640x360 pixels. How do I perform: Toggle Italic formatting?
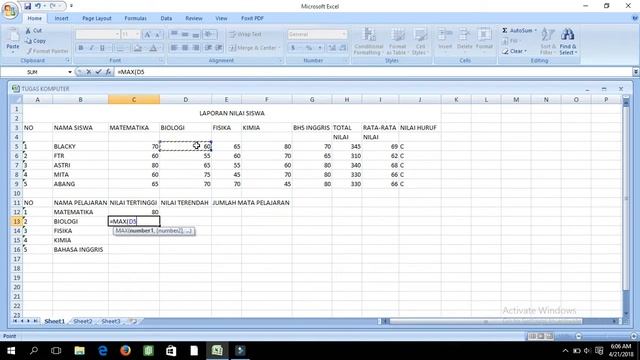(x=91, y=48)
